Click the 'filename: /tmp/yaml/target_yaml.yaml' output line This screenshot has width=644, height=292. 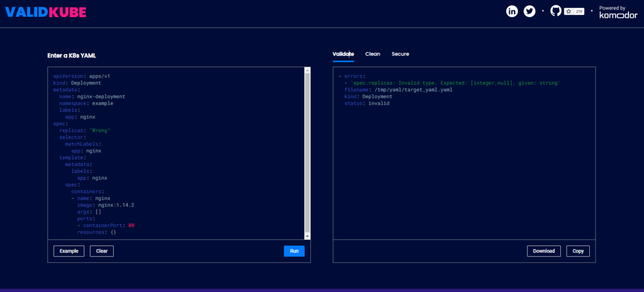tap(398, 90)
